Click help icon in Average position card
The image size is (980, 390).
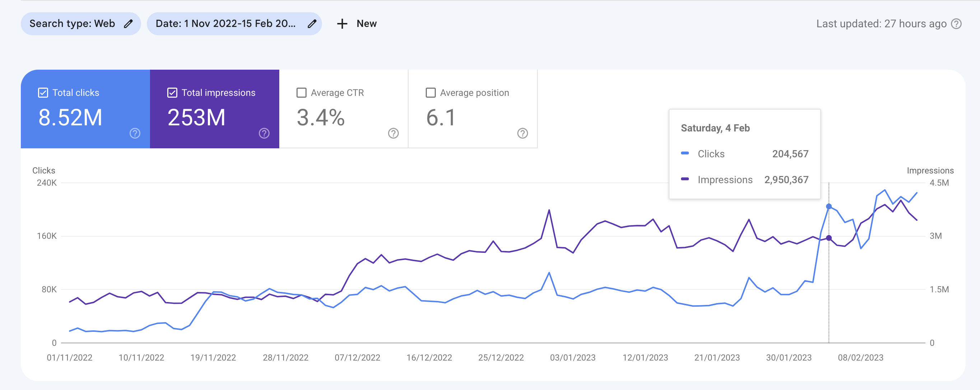pyautogui.click(x=522, y=133)
